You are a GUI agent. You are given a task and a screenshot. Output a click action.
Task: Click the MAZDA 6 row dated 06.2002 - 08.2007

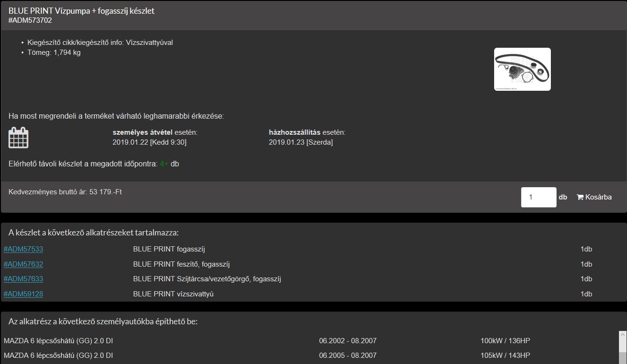[310, 341]
